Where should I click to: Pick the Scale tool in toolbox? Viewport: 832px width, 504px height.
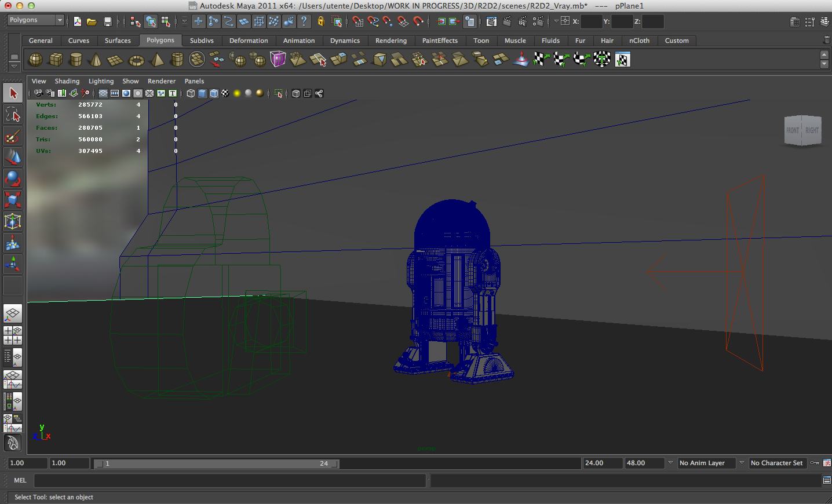pos(13,200)
